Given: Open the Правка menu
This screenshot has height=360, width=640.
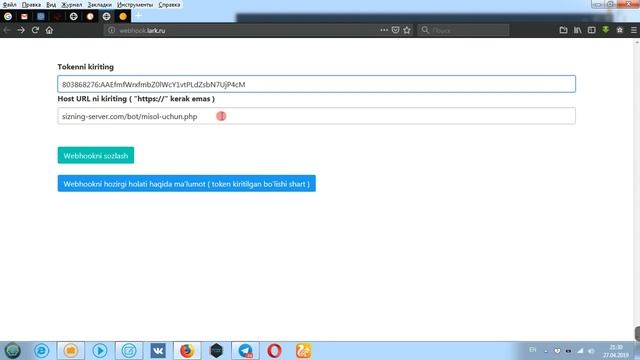Looking at the screenshot, I should click(x=31, y=4).
